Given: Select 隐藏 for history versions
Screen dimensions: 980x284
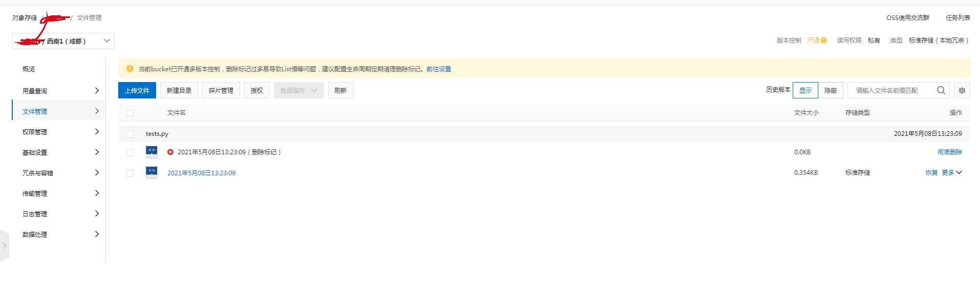Looking at the screenshot, I should 831,90.
